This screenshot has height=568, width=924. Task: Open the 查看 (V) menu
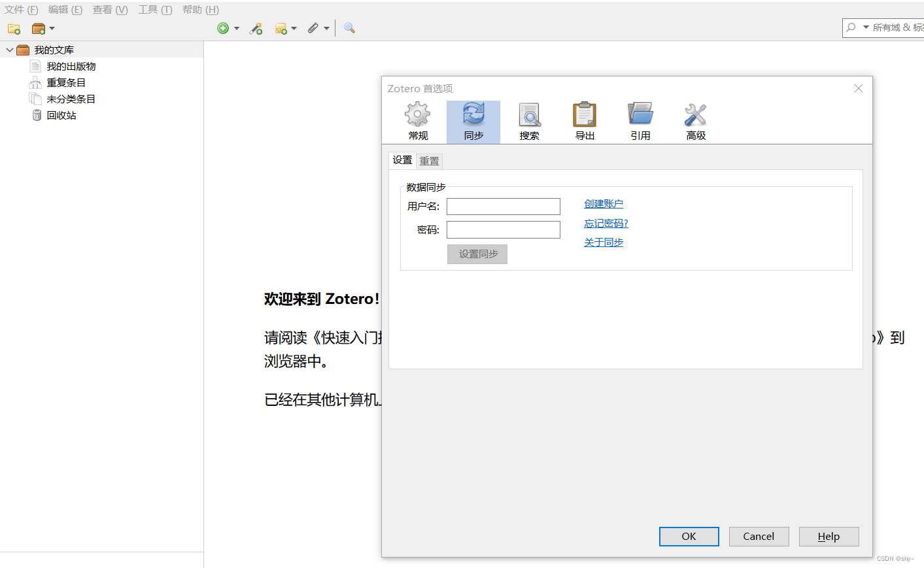[110, 10]
